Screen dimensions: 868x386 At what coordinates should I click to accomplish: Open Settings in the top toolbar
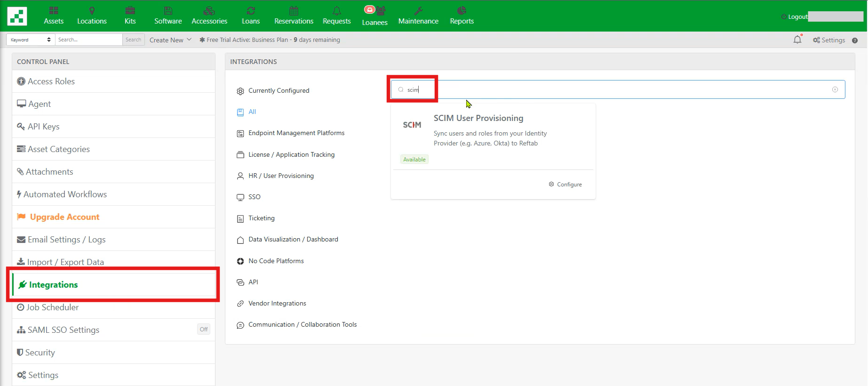coord(829,40)
